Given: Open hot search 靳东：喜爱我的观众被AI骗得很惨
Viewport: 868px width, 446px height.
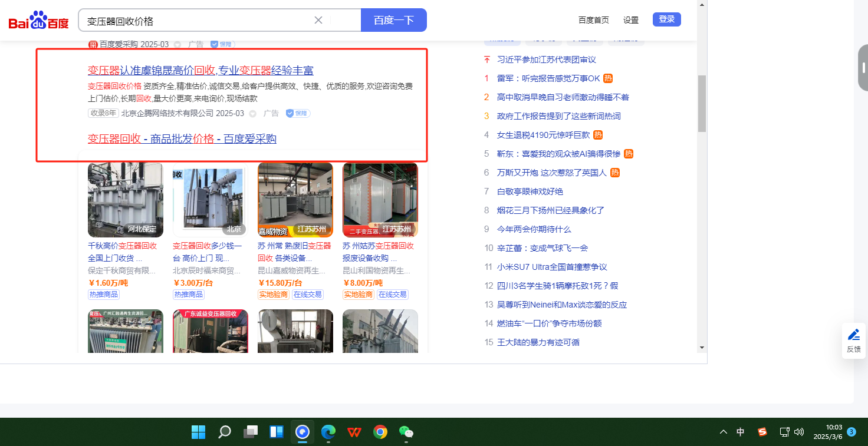Looking at the screenshot, I should tap(559, 154).
